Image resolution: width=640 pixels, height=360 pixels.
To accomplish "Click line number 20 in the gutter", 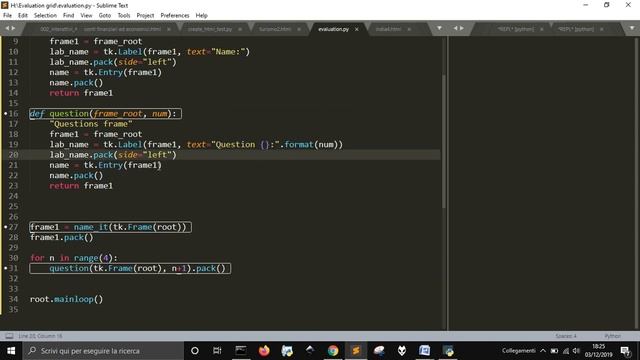I will pos(13,155).
